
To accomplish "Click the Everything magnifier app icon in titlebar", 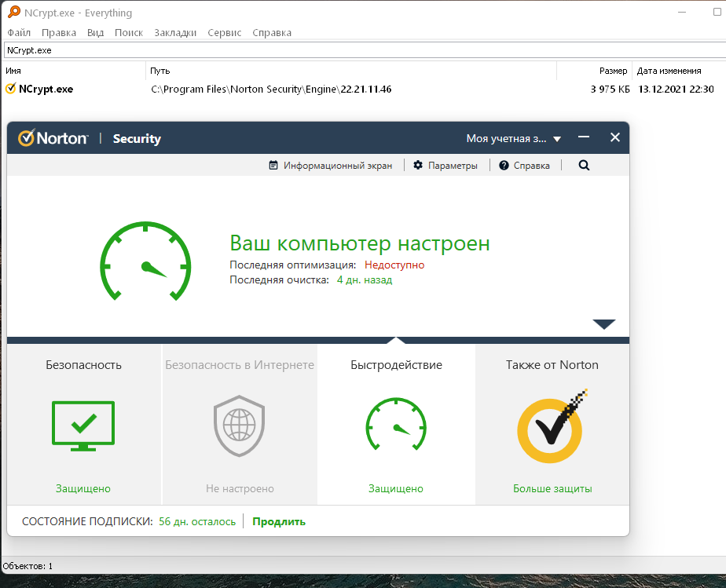I will point(14,12).
